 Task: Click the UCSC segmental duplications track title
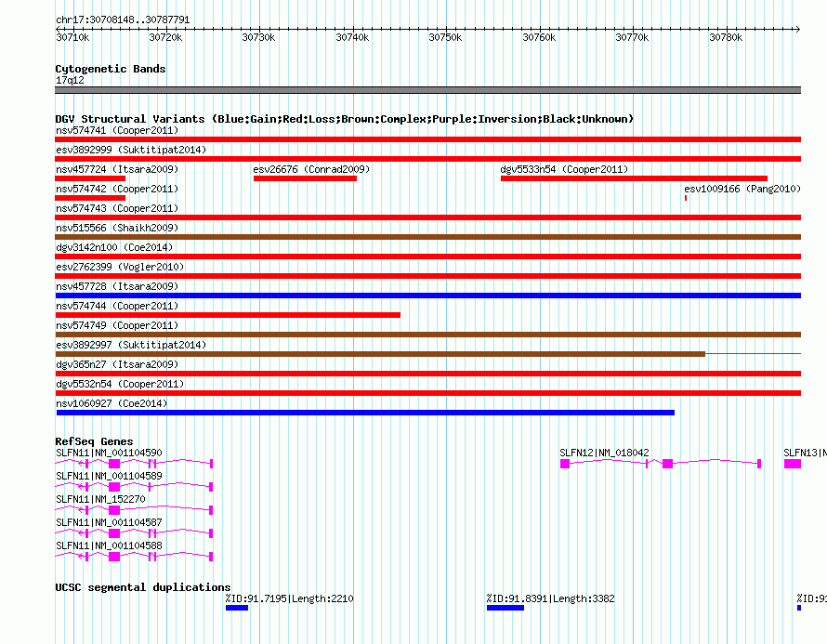coord(143,587)
